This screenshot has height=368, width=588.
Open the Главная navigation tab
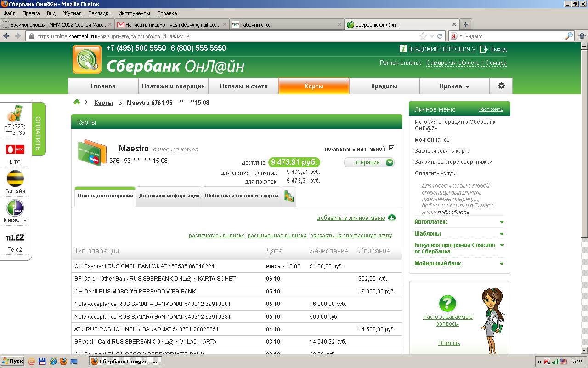tap(103, 86)
